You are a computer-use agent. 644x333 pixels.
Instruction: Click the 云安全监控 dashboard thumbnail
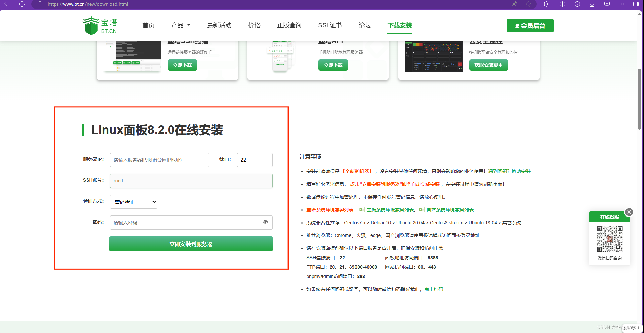click(x=434, y=56)
